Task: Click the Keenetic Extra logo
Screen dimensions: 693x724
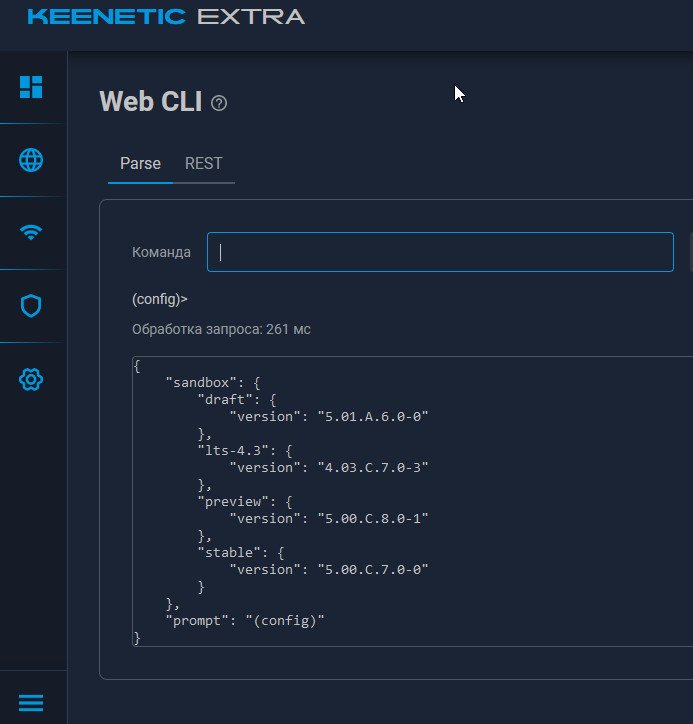Action: (x=166, y=17)
